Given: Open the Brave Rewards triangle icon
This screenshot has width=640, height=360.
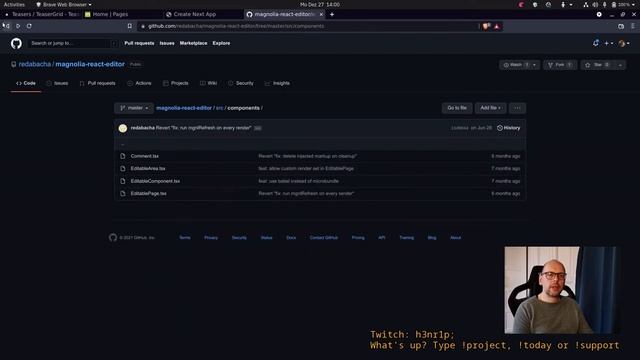Looking at the screenshot, I should (497, 26).
